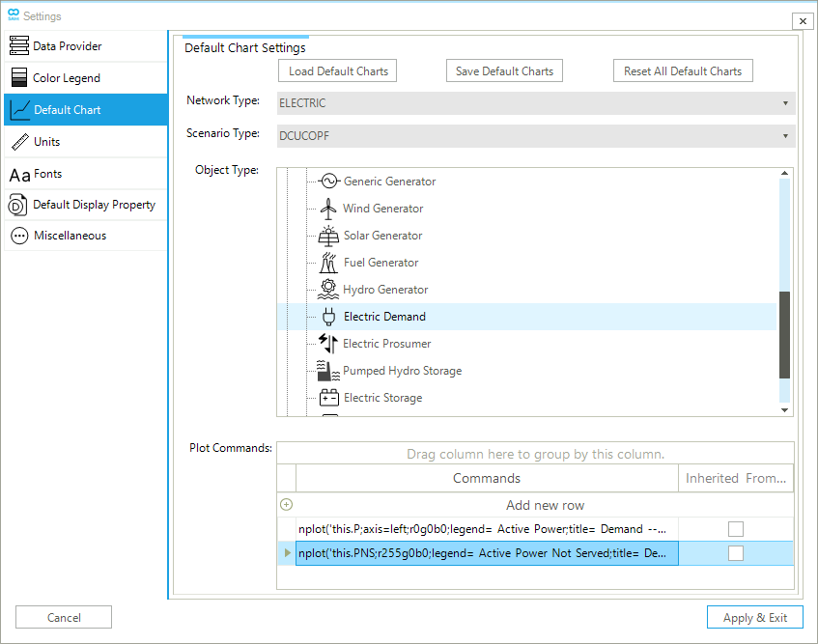
Task: Select the Fuel Generator icon
Action: [328, 263]
